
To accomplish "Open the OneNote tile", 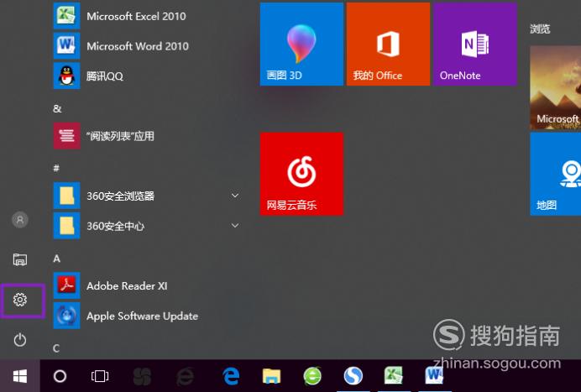I will pos(475,44).
